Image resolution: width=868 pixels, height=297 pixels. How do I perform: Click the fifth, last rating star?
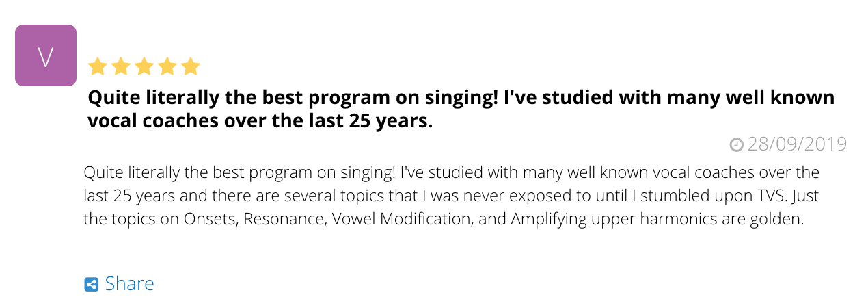[x=191, y=66]
